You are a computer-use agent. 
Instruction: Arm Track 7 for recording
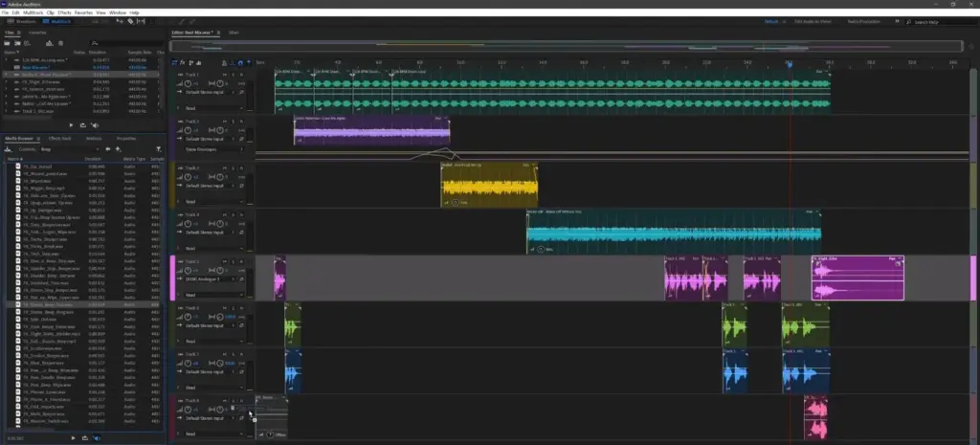point(241,354)
